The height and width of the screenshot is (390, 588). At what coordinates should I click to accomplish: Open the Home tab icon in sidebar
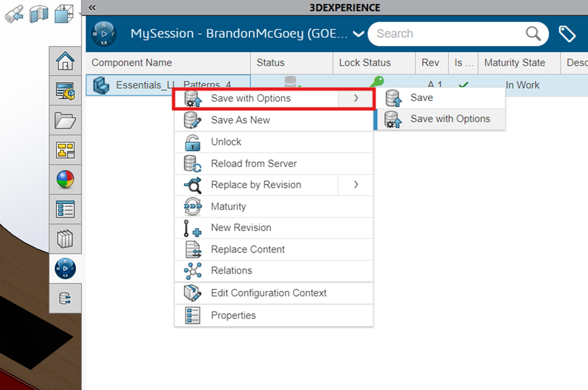[65, 61]
